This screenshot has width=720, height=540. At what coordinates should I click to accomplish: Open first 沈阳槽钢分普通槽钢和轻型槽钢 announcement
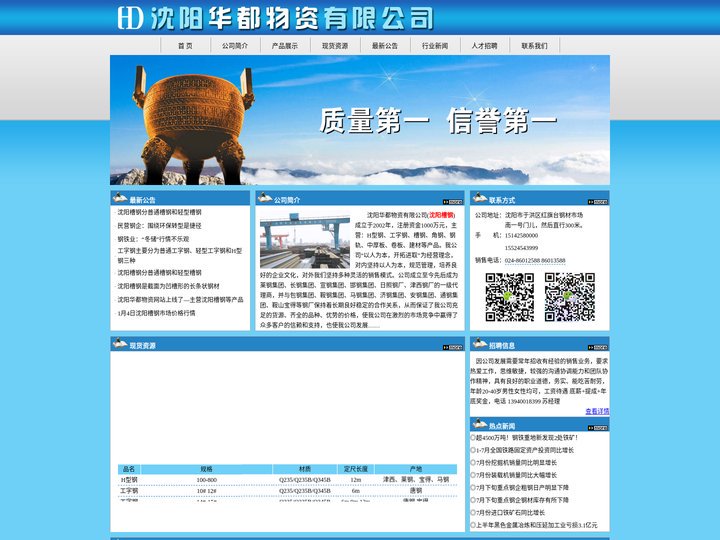[159, 212]
